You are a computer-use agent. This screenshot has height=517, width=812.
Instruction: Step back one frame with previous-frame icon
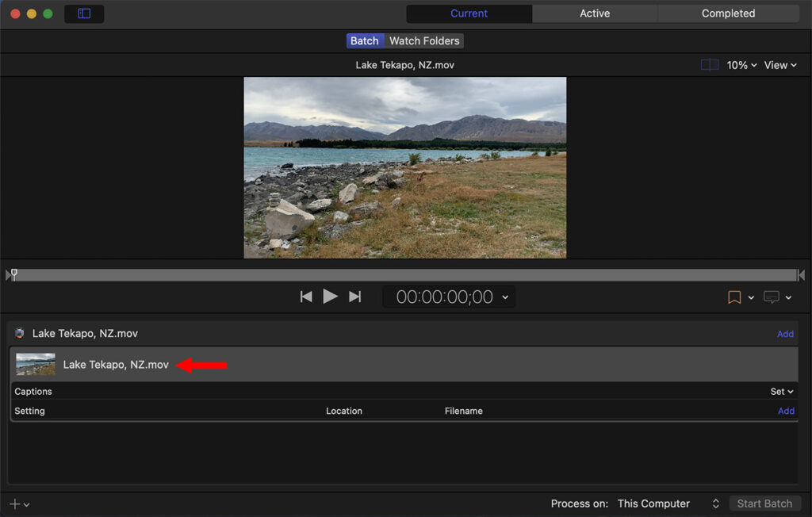305,296
